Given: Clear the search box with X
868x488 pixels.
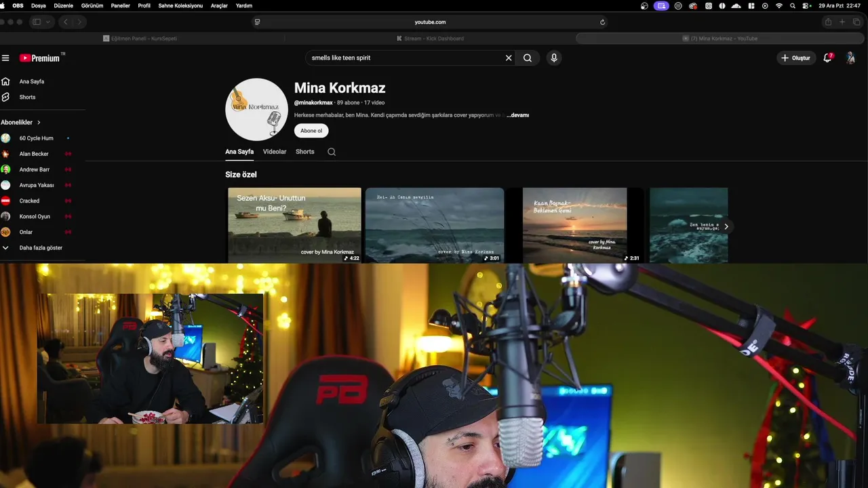Looking at the screenshot, I should [x=509, y=58].
